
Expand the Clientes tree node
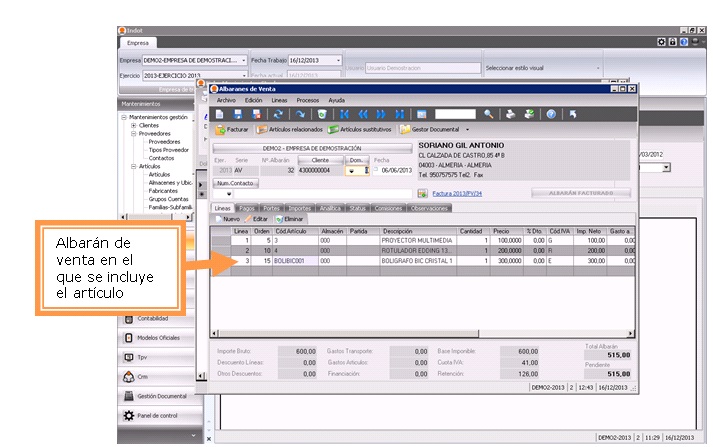coord(134,125)
